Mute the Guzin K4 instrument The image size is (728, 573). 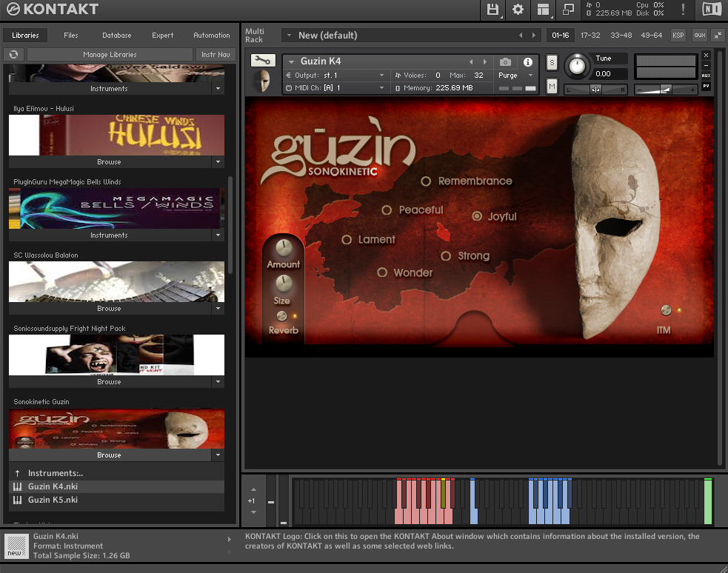(552, 86)
